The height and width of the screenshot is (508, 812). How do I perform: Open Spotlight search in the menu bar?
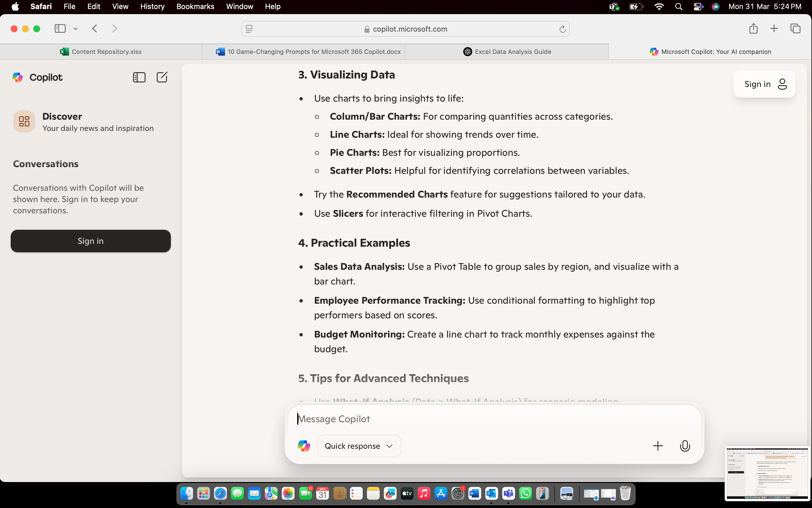point(678,7)
